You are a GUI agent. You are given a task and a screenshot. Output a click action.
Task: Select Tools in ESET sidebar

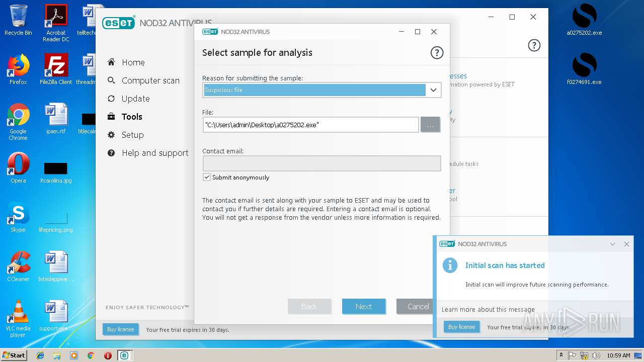[x=132, y=117]
